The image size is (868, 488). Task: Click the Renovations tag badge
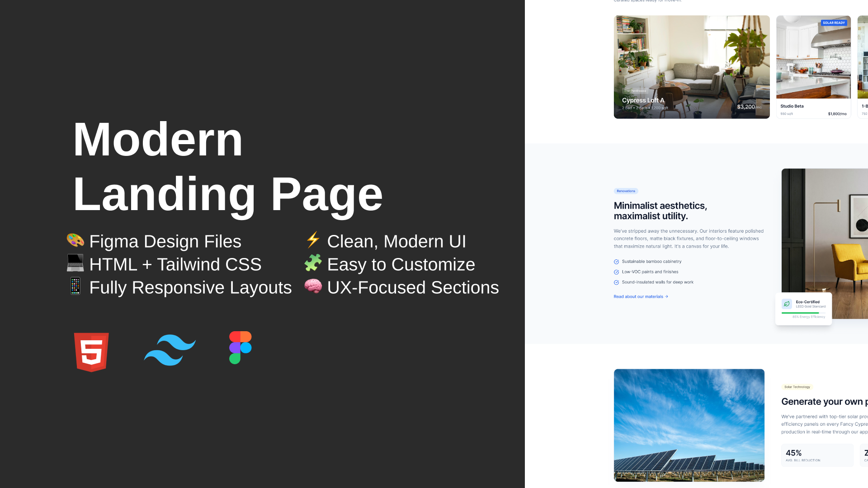[x=626, y=191]
